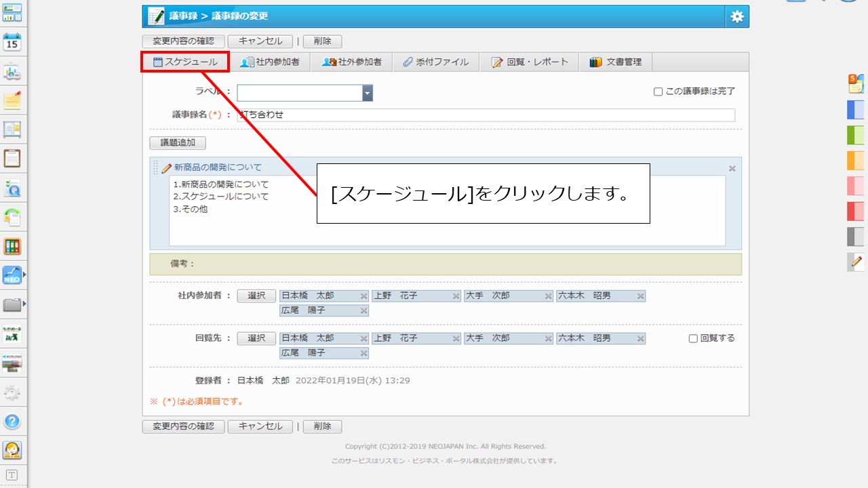Screen dimensions: 868x488
Task: Check the この議事録は完了 checkbox
Action: tap(658, 91)
